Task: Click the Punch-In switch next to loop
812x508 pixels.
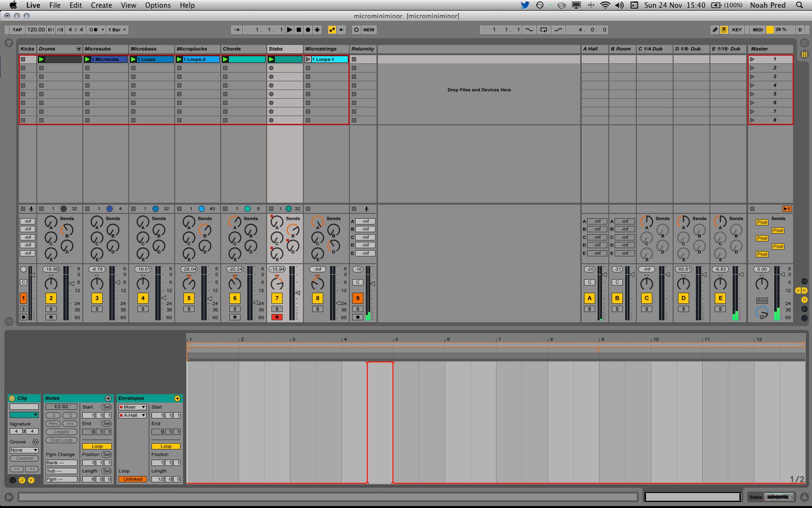Action: 529,30
